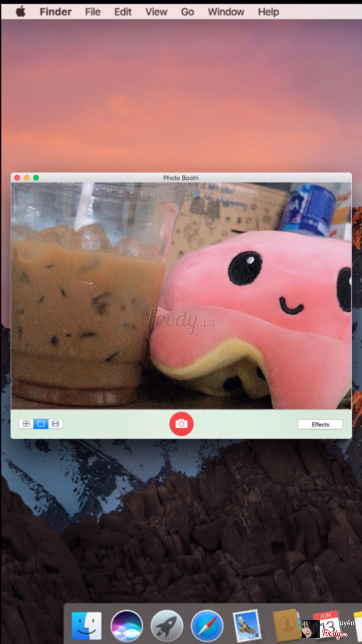Open the Go menu
Viewport: 362px width, 644px height.
click(187, 12)
